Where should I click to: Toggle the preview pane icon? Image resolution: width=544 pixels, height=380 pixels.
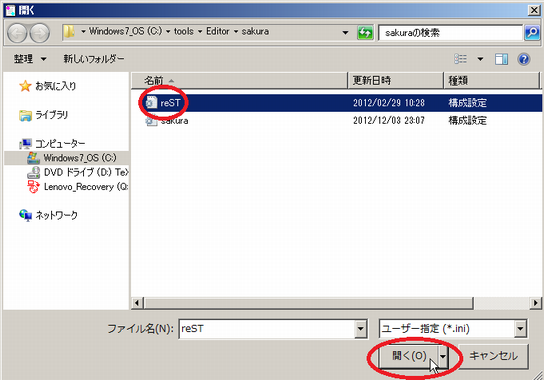tap(501, 59)
